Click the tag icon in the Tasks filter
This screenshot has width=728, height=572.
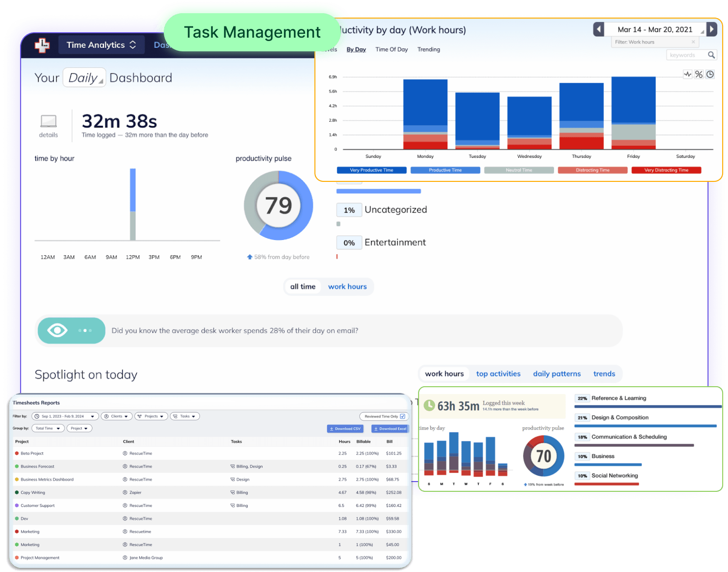(x=175, y=416)
